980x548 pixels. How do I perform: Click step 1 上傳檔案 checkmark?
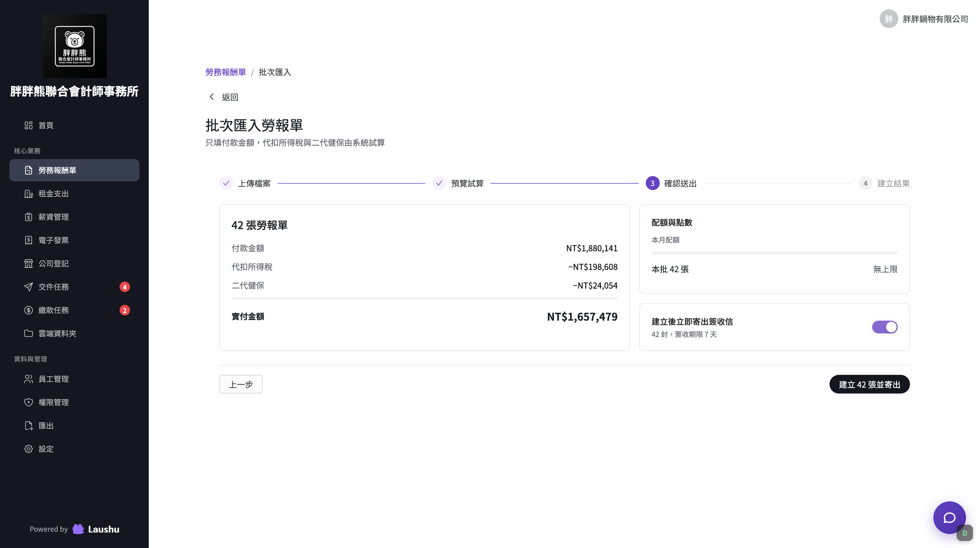tap(226, 183)
